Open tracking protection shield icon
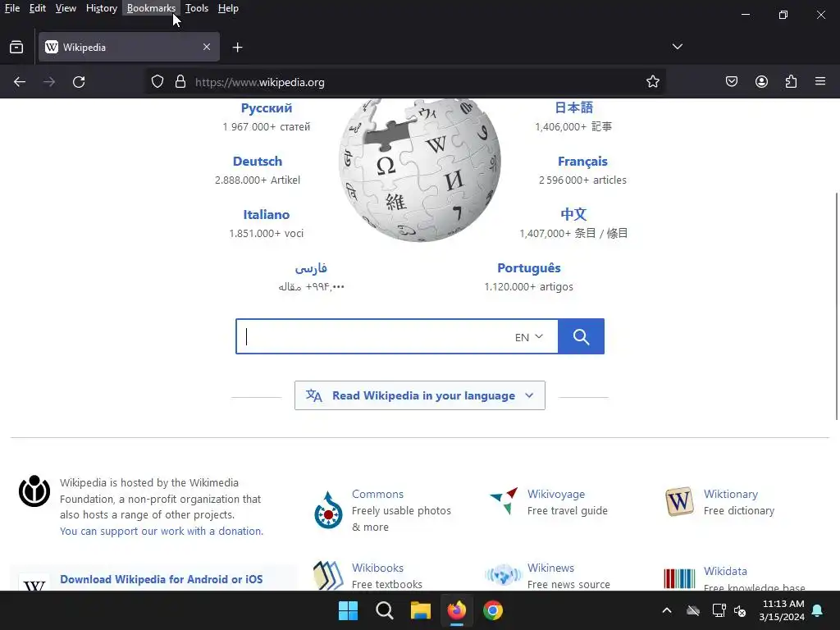This screenshot has height=630, width=840. (157, 81)
